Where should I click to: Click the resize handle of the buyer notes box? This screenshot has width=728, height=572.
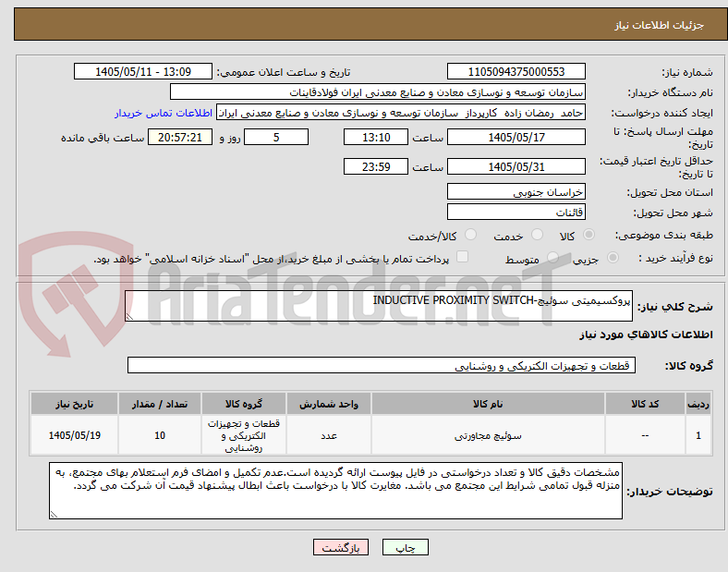54,515
